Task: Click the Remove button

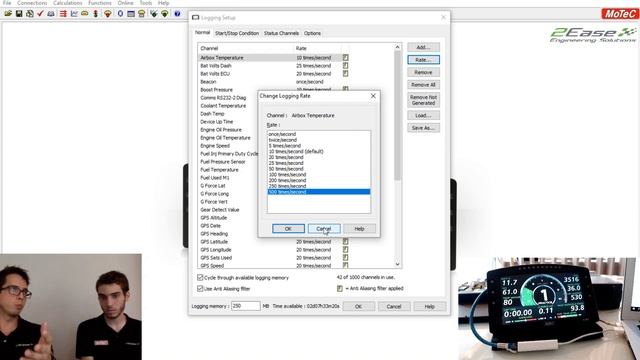Action: coord(423,72)
